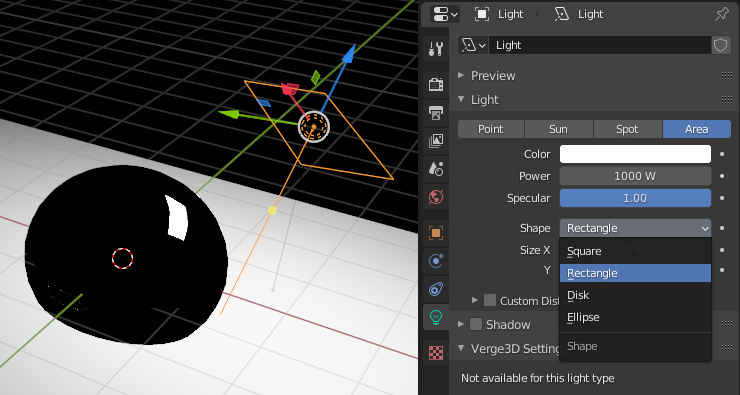This screenshot has height=395, width=740.
Task: Open the Object Constraints tab
Action: click(x=436, y=289)
